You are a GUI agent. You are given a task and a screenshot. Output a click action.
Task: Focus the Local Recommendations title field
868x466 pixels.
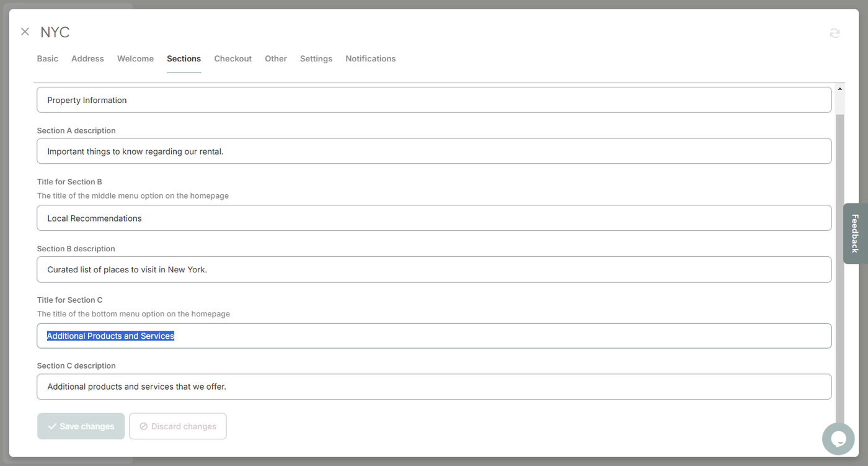[433, 218]
